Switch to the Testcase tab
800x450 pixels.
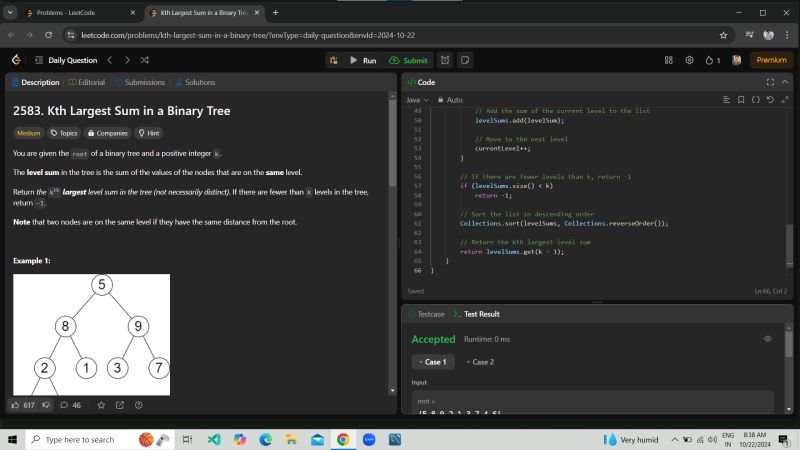(x=426, y=314)
